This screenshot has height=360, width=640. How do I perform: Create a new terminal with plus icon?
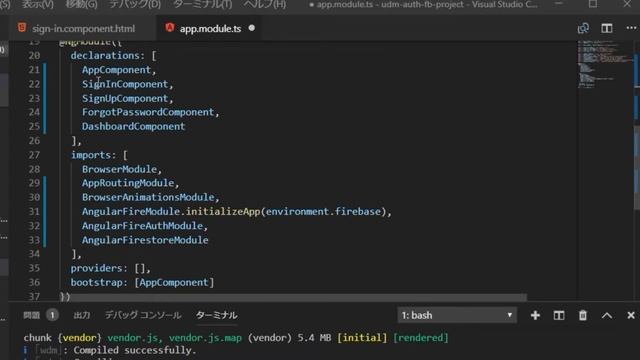click(x=535, y=315)
